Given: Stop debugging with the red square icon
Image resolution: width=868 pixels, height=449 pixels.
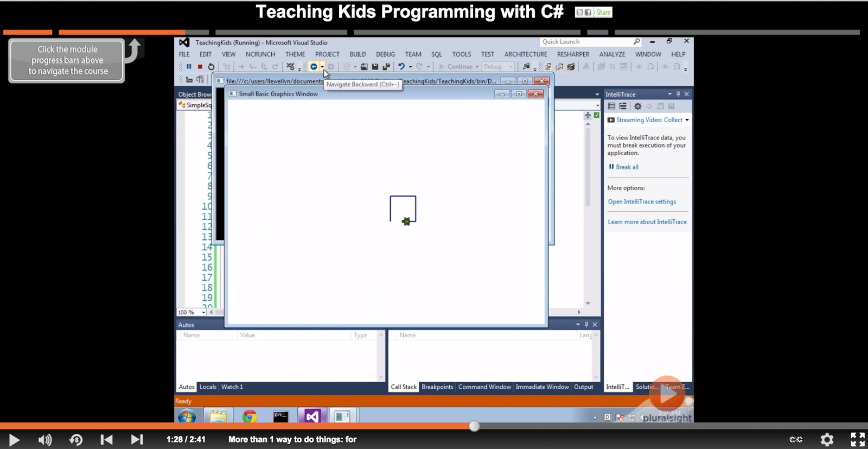Looking at the screenshot, I should pyautogui.click(x=200, y=67).
